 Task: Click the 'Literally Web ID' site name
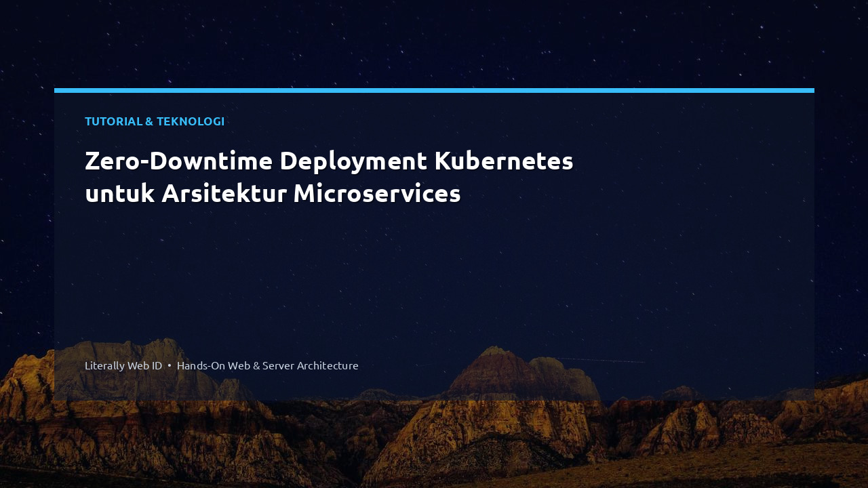coord(123,365)
